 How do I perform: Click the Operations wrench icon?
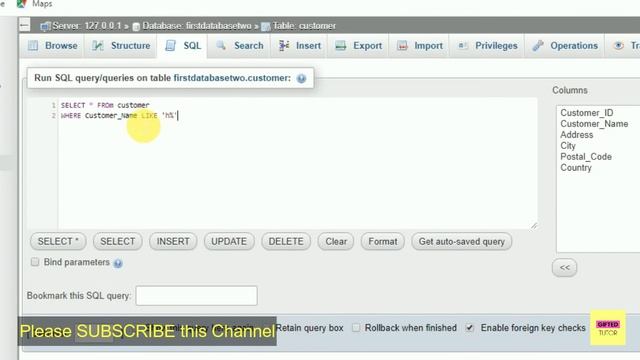(538, 46)
